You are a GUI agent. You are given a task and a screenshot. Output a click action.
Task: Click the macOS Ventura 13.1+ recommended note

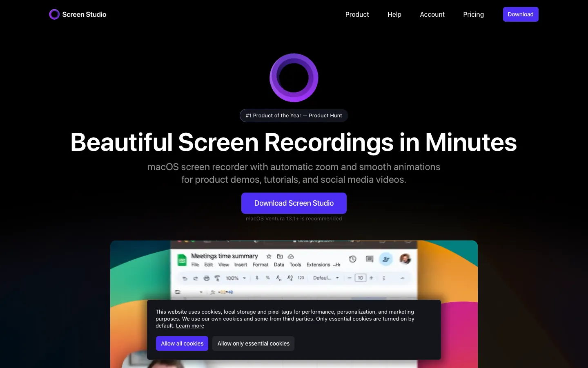click(x=294, y=219)
